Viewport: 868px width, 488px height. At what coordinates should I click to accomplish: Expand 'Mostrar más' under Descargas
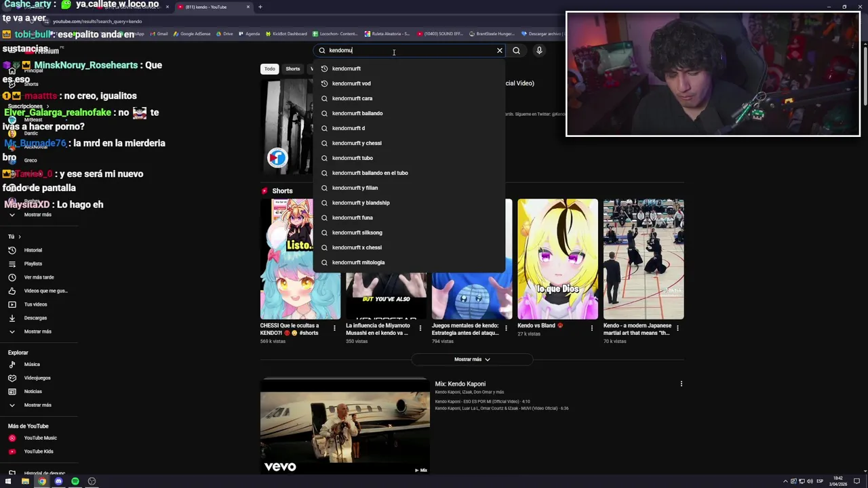(x=37, y=331)
